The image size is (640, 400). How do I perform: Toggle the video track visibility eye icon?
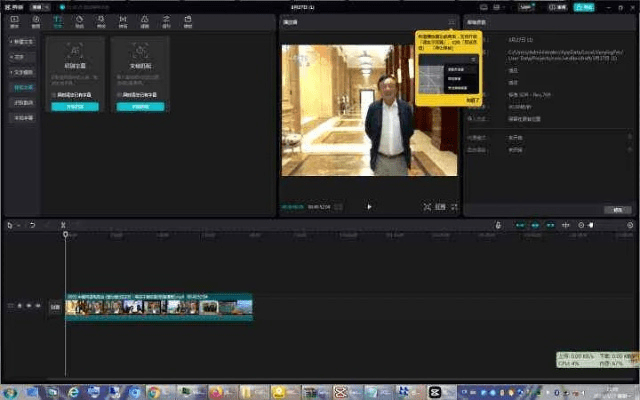29,305
